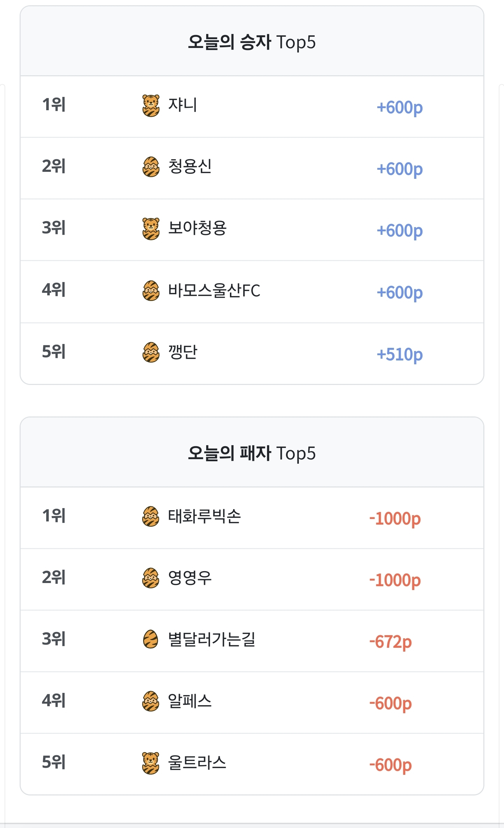Select the username 태화루빅손

coord(204,516)
